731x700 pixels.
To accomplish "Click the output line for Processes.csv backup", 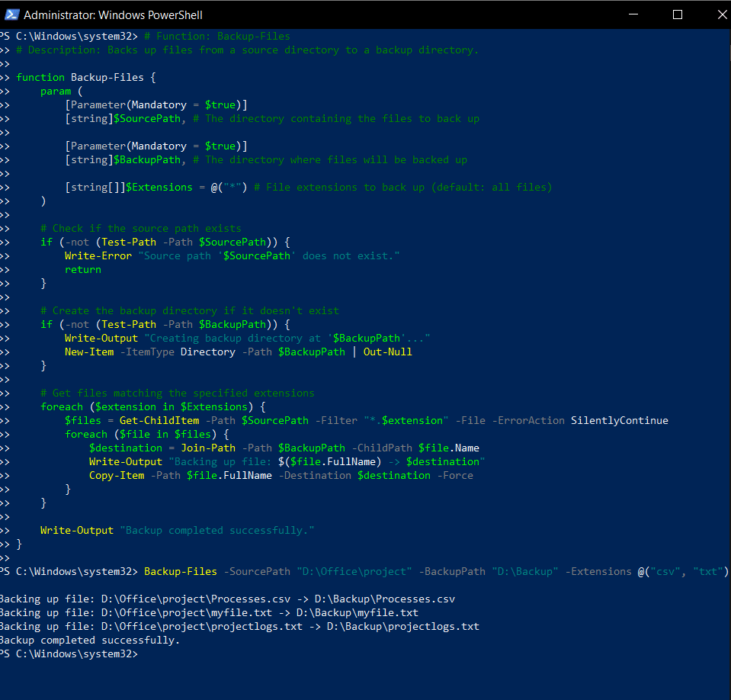I will click(227, 599).
